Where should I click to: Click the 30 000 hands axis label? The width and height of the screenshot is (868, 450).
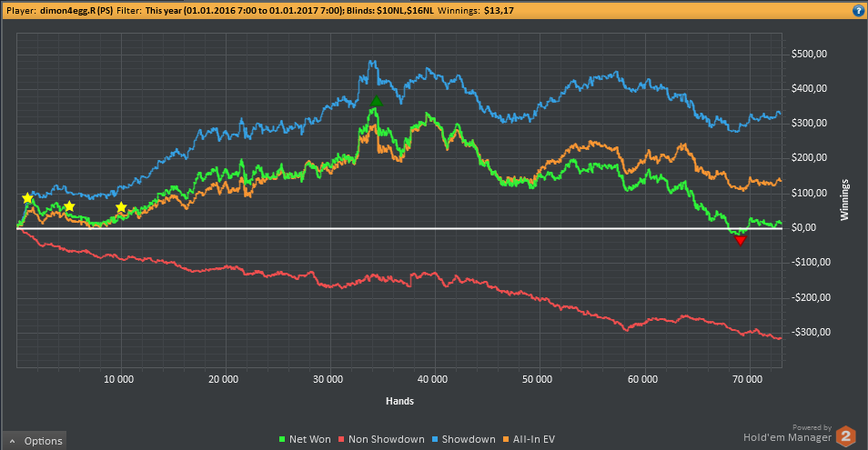(328, 379)
